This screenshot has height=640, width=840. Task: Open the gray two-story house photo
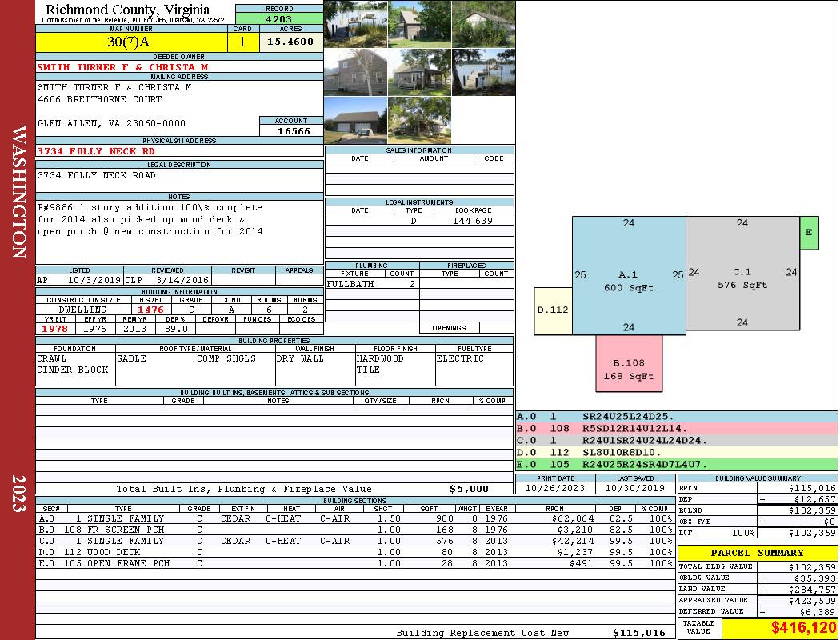[x=356, y=72]
